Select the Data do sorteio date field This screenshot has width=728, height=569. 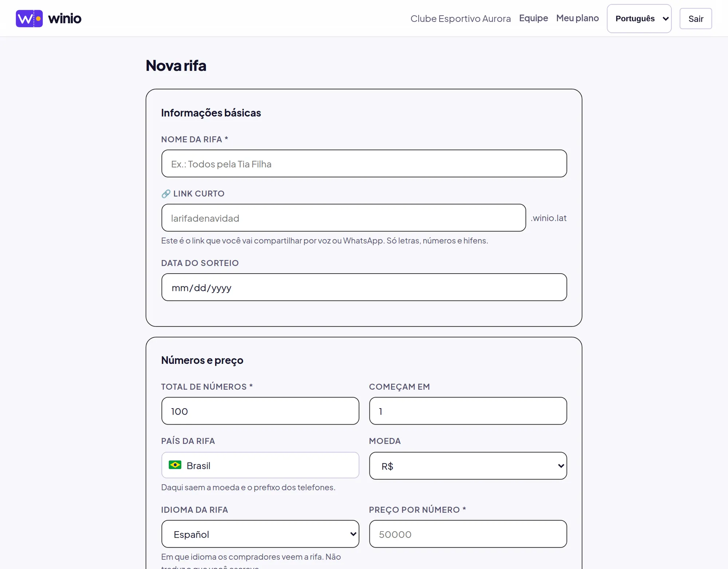[364, 287]
